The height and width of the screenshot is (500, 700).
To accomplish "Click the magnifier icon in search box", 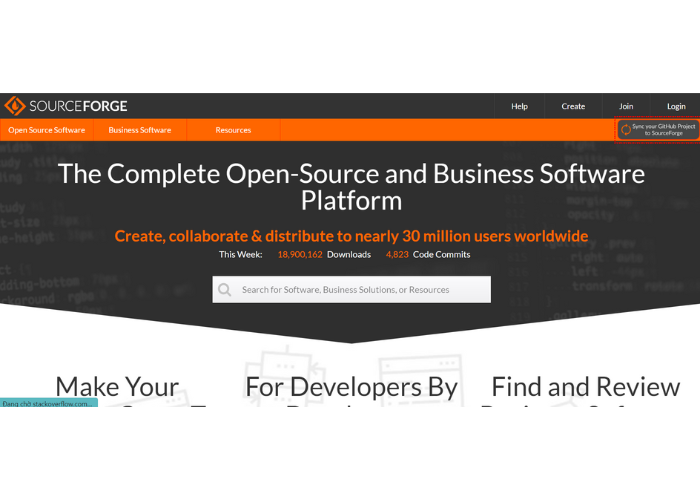I will (225, 290).
